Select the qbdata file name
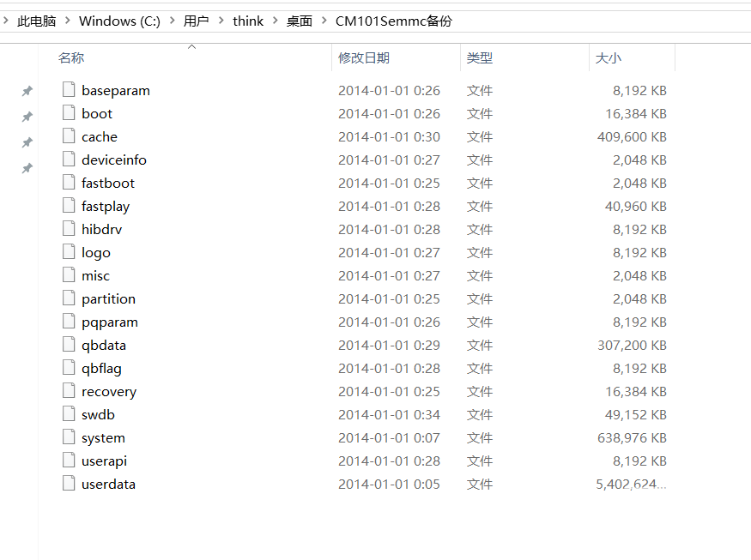751x560 pixels. pos(104,346)
